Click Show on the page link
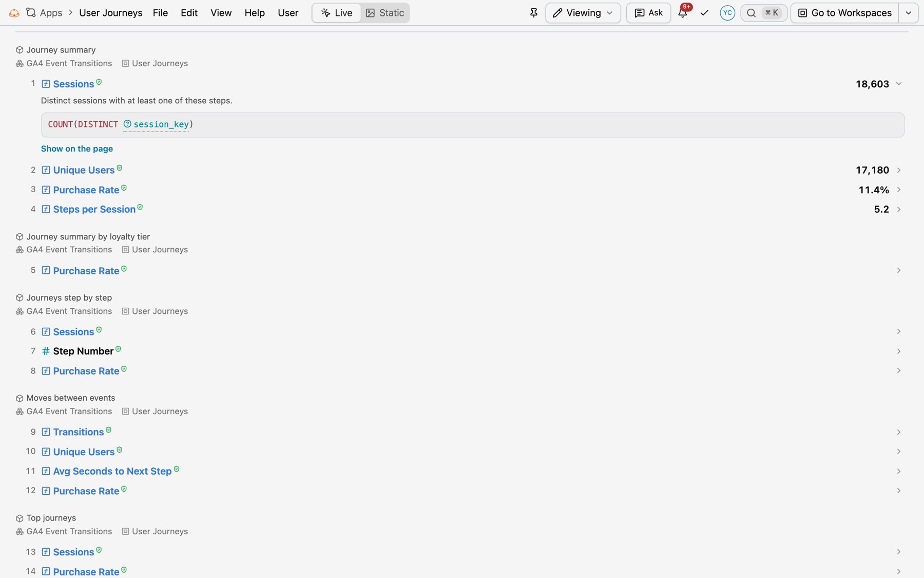924x578 pixels. pos(77,148)
